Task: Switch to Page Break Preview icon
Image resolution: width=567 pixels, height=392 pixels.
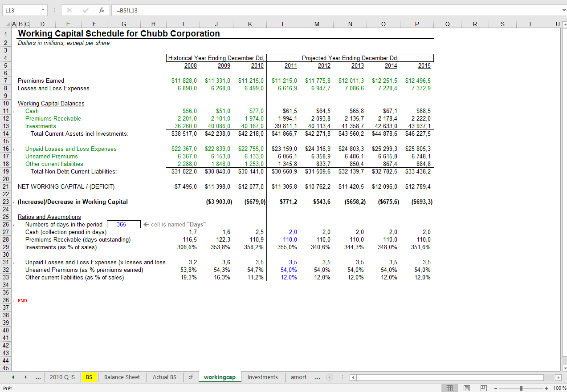Action: tap(483, 388)
